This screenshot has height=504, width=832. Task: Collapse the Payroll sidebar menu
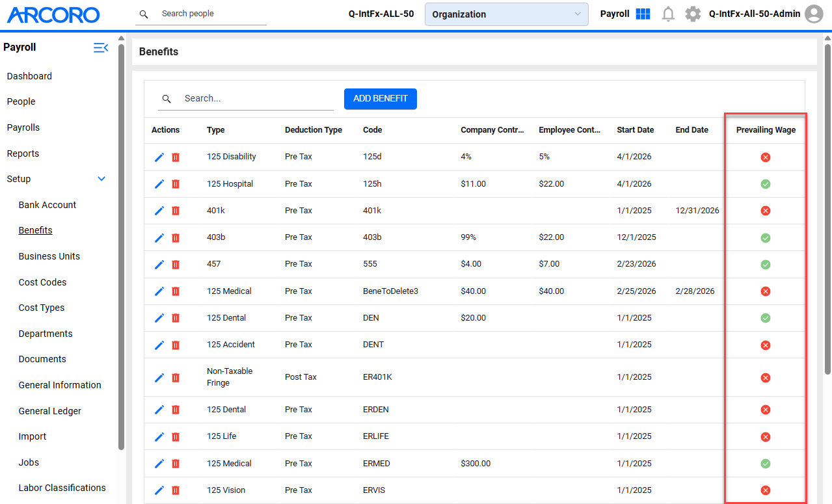[x=101, y=47]
